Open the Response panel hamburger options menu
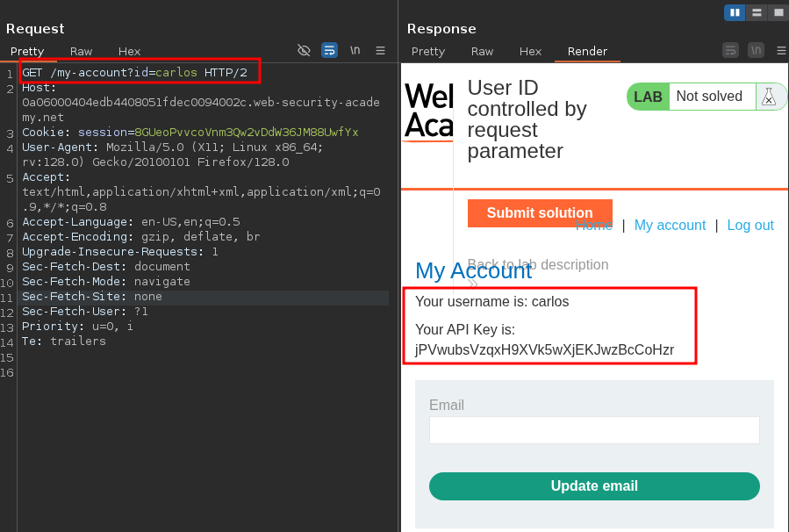This screenshot has height=532, width=789. [x=781, y=50]
